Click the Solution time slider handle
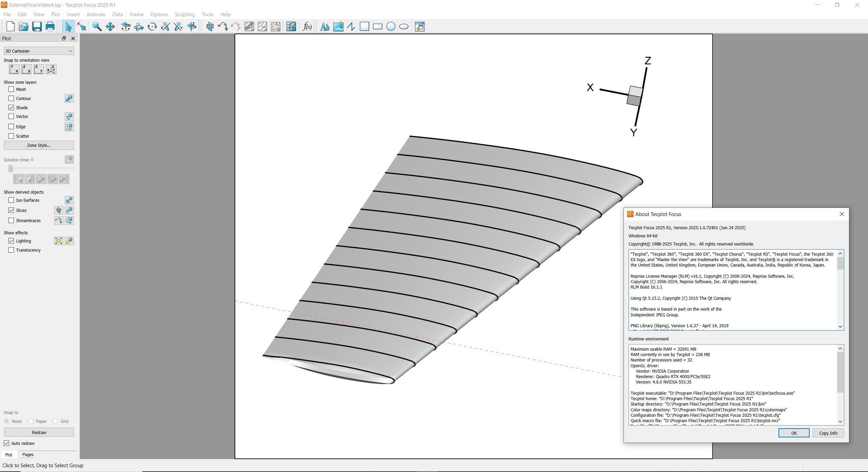This screenshot has height=472, width=868. pyautogui.click(x=11, y=169)
